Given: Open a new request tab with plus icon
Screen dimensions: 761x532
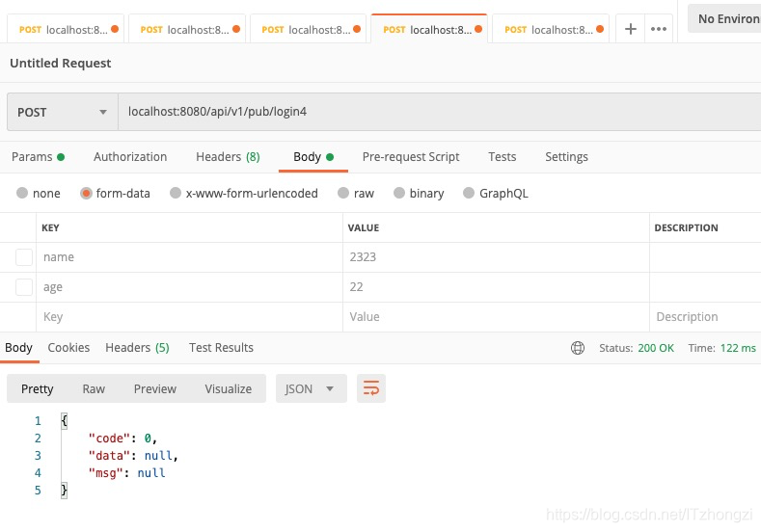Looking at the screenshot, I should point(630,29).
